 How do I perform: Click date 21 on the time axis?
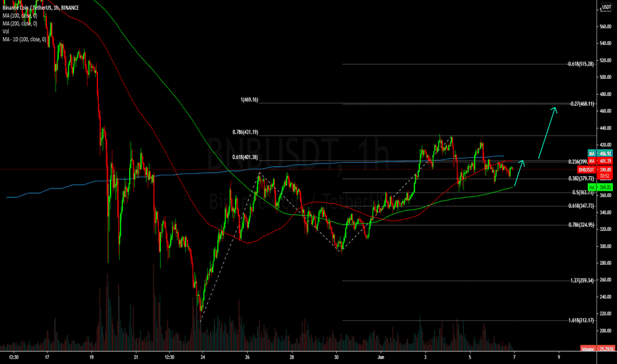click(x=136, y=357)
